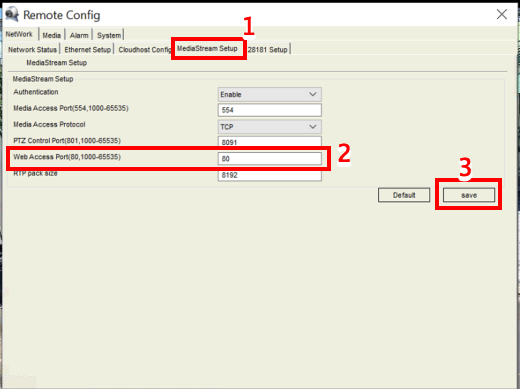Click the Web Access Port field showing 80

pyautogui.click(x=270, y=159)
